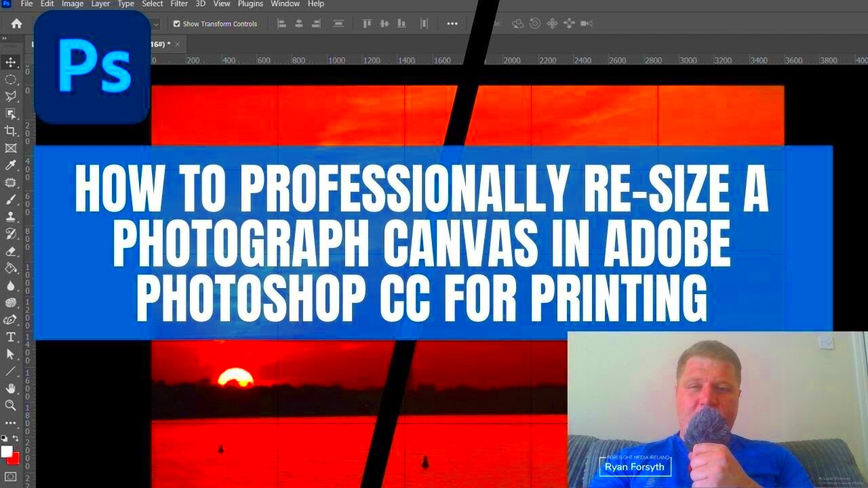868x488 pixels.
Task: Align right edges
Action: (316, 24)
